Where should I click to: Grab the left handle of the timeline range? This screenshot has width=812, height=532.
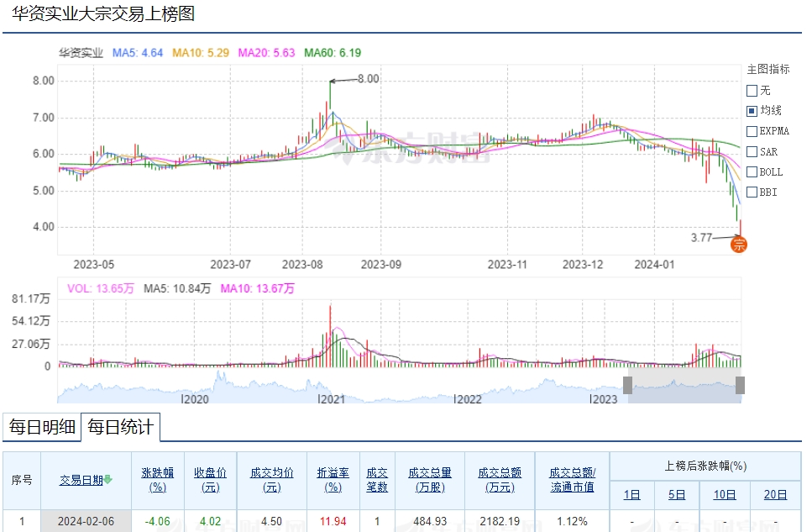pos(627,385)
